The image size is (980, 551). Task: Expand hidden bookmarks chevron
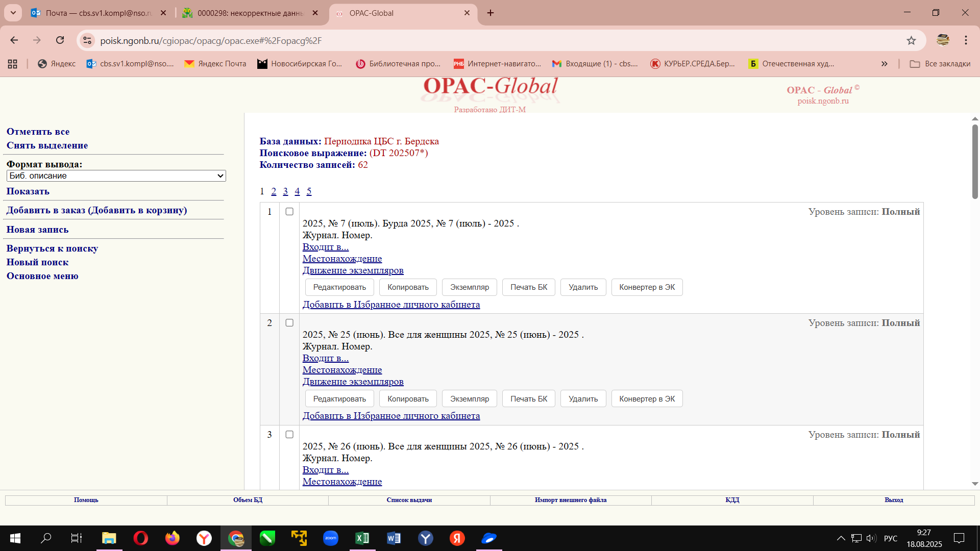[884, 64]
